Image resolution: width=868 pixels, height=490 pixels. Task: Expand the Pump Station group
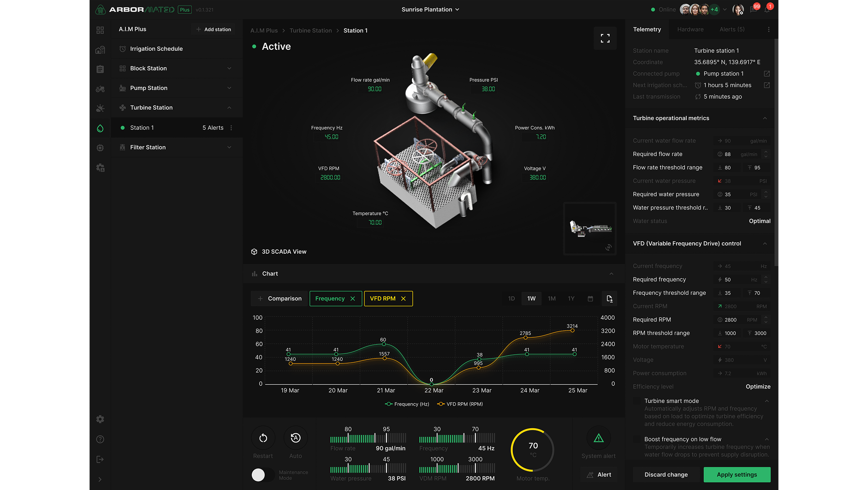[x=177, y=88]
